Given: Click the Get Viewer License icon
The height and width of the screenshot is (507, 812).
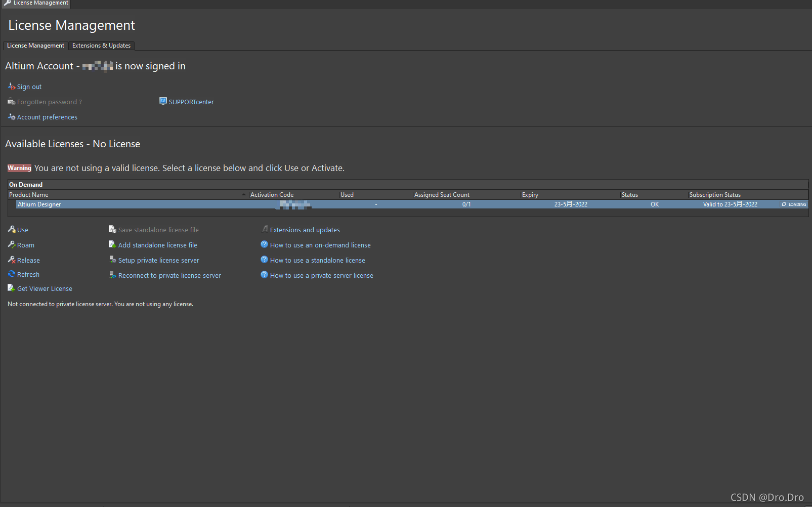Looking at the screenshot, I should coord(12,288).
